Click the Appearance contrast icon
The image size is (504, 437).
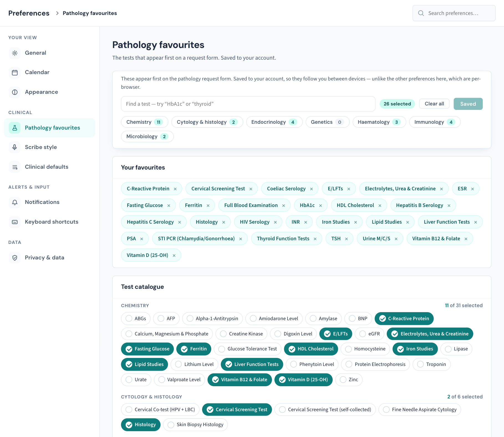click(x=15, y=92)
